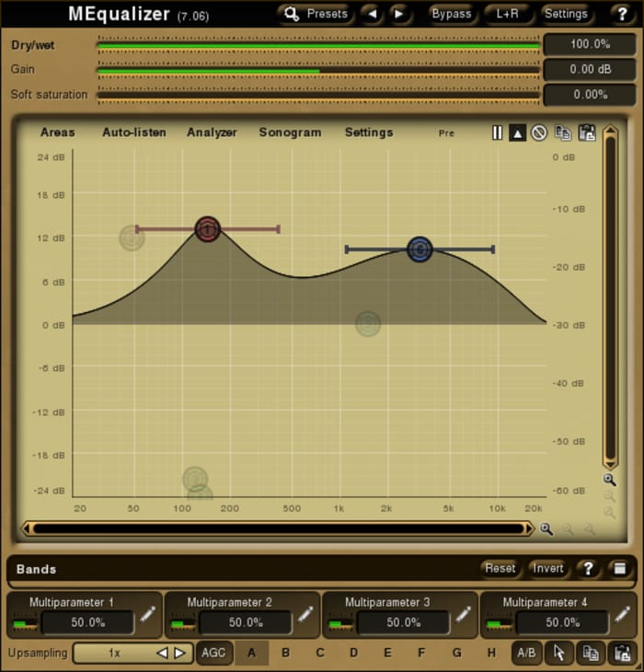Click the faded band node near 50 Hz
644x672 pixels.
click(132, 238)
